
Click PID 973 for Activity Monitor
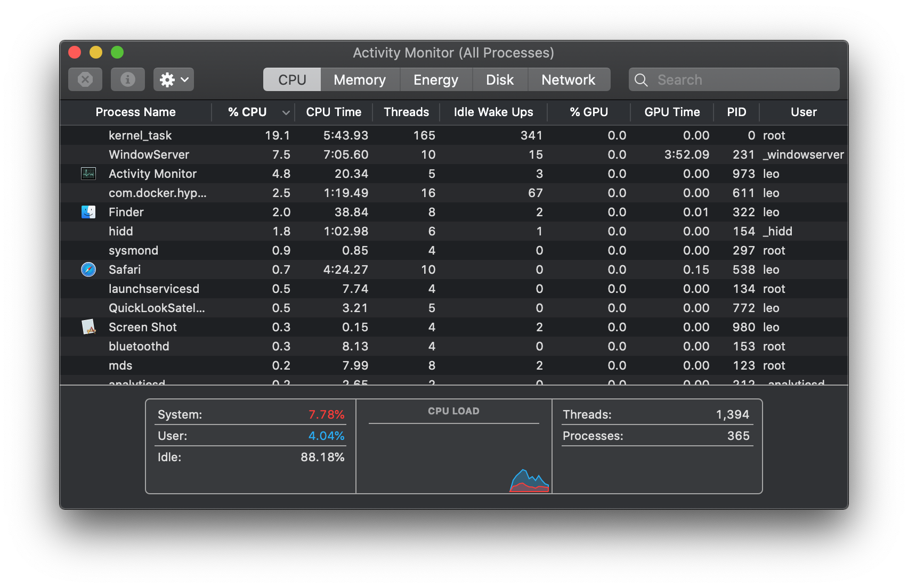(x=744, y=174)
